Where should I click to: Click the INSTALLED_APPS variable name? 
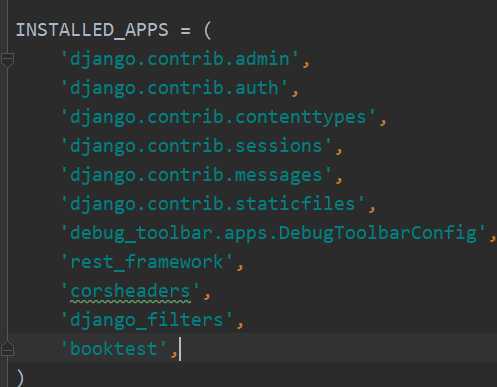(x=92, y=30)
